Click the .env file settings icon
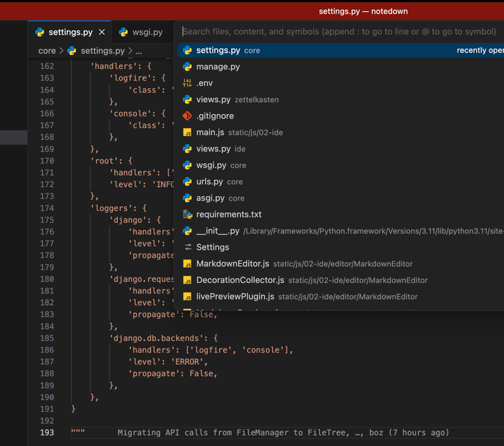This screenshot has width=504, height=446. coord(187,83)
